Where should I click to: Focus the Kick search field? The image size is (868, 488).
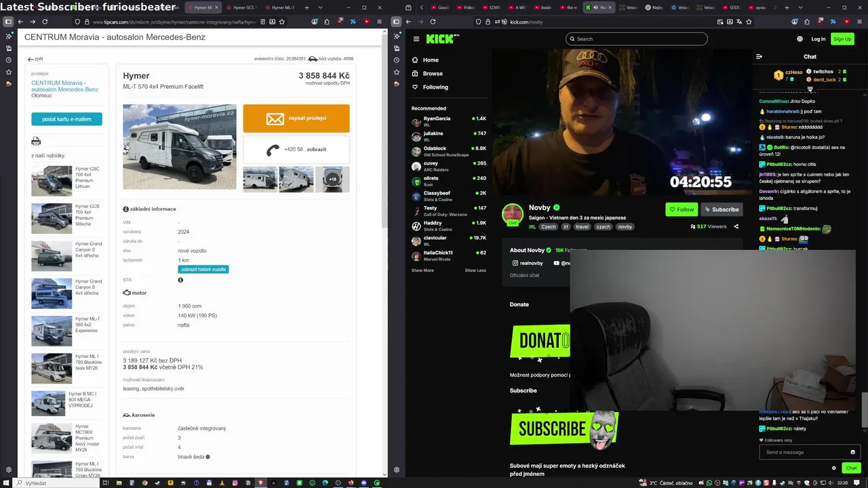pos(636,39)
